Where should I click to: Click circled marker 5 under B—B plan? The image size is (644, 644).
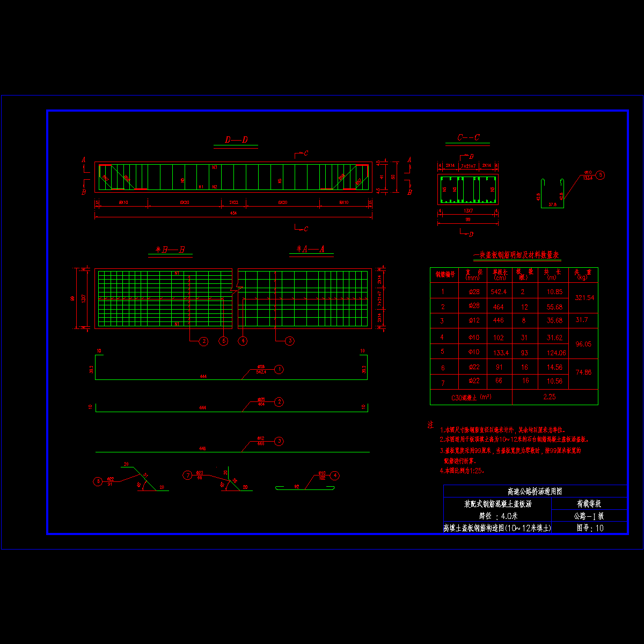pyautogui.click(x=223, y=341)
